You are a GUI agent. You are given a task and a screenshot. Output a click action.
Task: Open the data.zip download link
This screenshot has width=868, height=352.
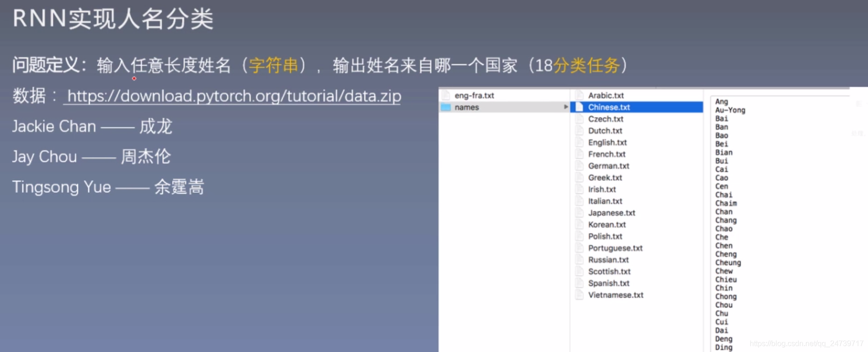pyautogui.click(x=234, y=96)
